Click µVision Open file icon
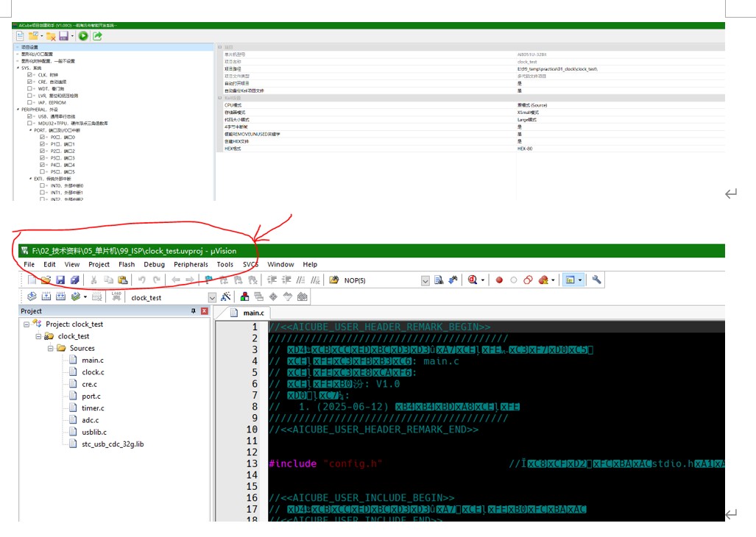Image resolution: width=756 pixels, height=537 pixels. (46, 280)
